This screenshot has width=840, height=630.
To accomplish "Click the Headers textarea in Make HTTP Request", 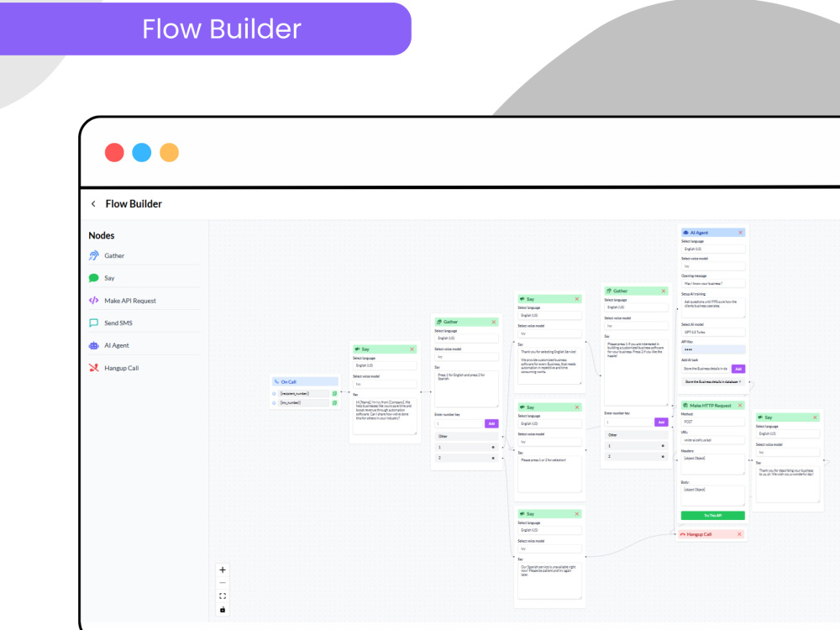I will click(713, 464).
